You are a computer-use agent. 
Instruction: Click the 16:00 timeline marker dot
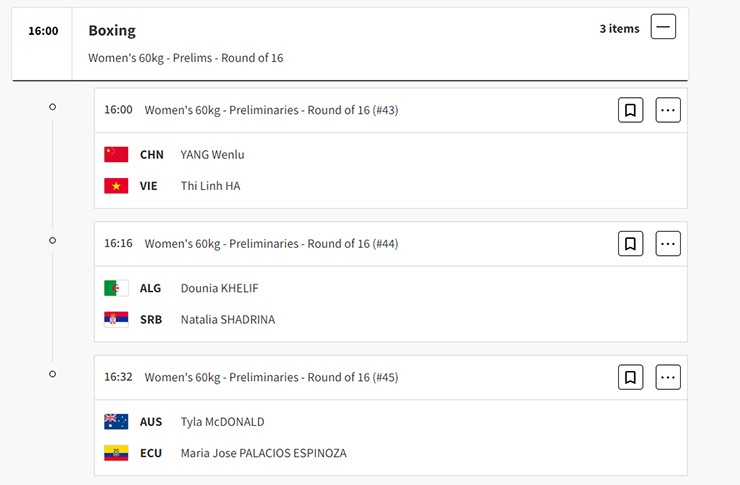point(53,107)
